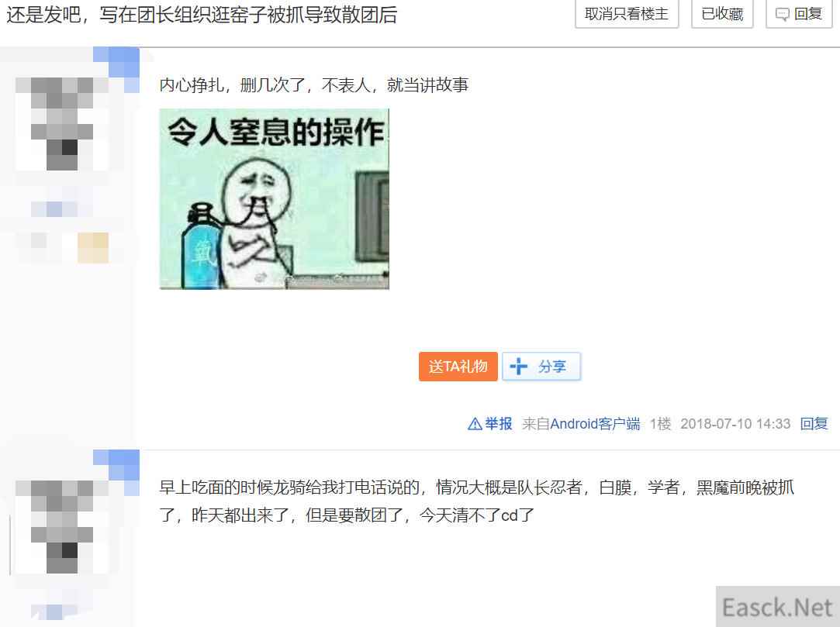Click the 举报 report link
The image size is (840, 627).
[x=498, y=423]
